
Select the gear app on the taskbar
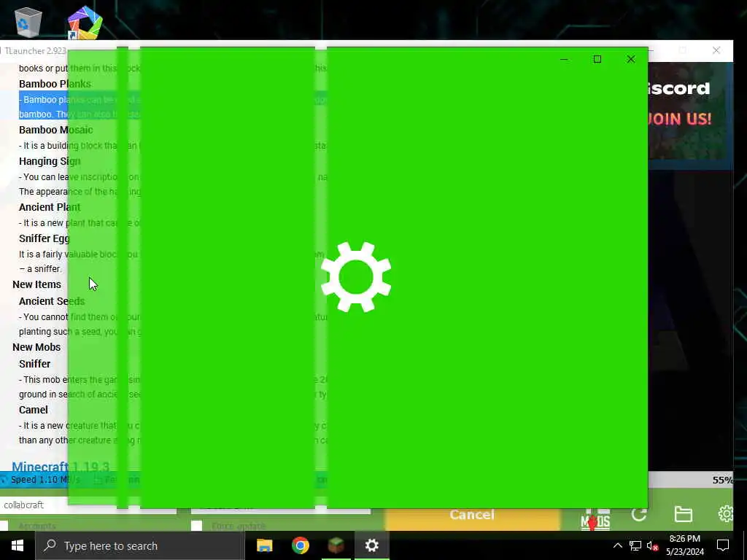coord(371,545)
